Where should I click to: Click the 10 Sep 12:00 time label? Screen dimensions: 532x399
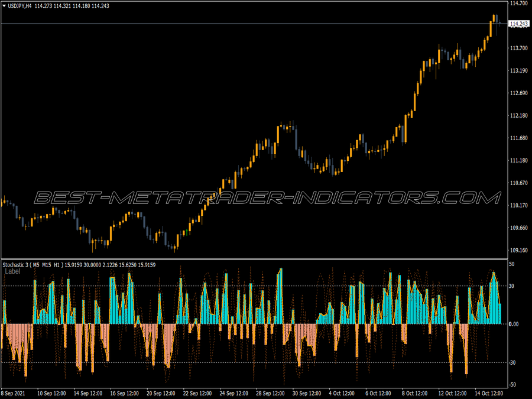point(51,393)
